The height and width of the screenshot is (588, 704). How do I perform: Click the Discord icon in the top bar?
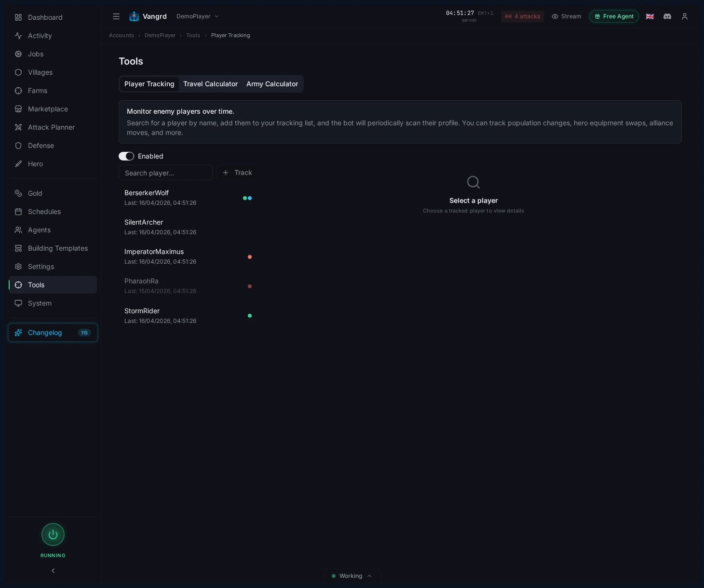point(667,16)
